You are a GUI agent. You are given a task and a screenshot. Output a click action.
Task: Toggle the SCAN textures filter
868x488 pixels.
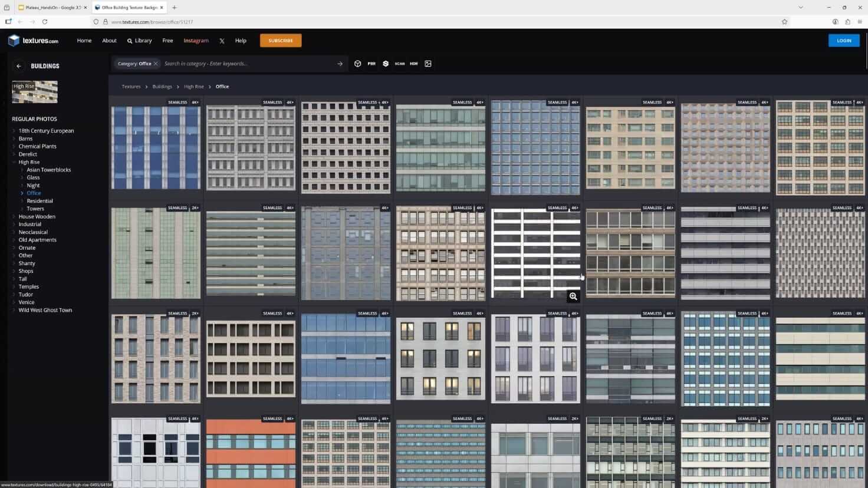(400, 64)
